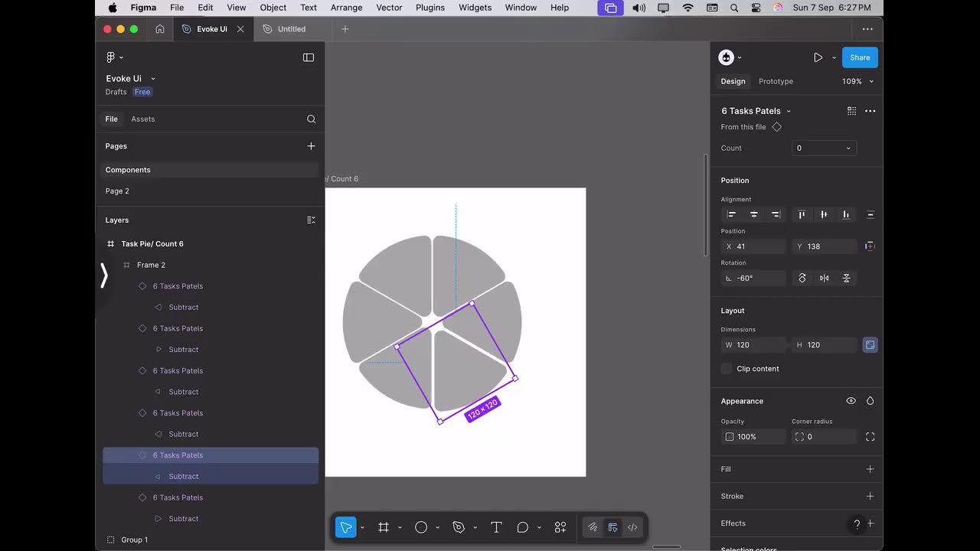Image resolution: width=980 pixels, height=551 pixels.
Task: Select the Comment tool
Action: (523, 527)
